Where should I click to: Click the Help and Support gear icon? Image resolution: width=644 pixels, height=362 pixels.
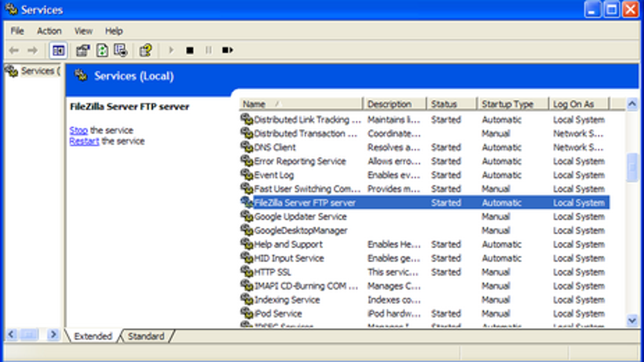click(x=246, y=245)
